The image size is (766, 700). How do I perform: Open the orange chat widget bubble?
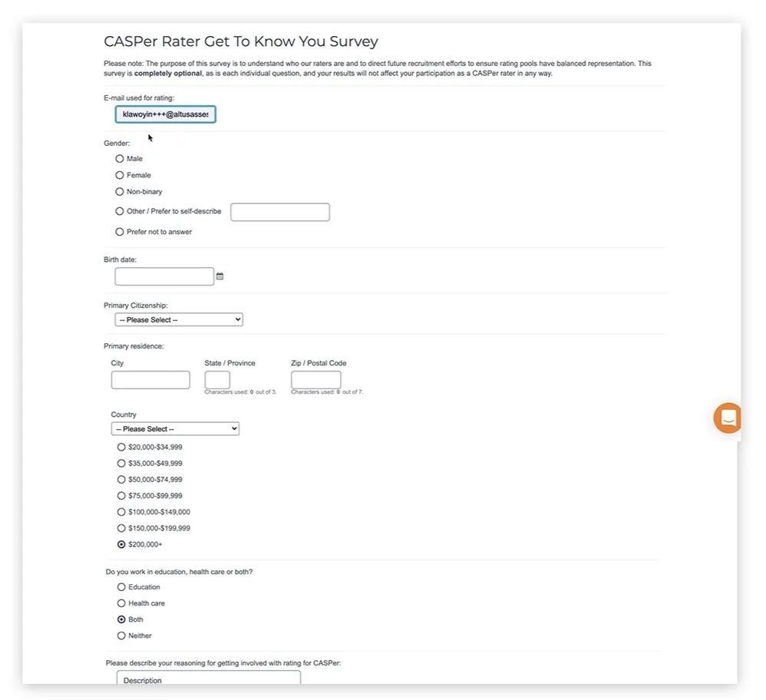point(728,418)
